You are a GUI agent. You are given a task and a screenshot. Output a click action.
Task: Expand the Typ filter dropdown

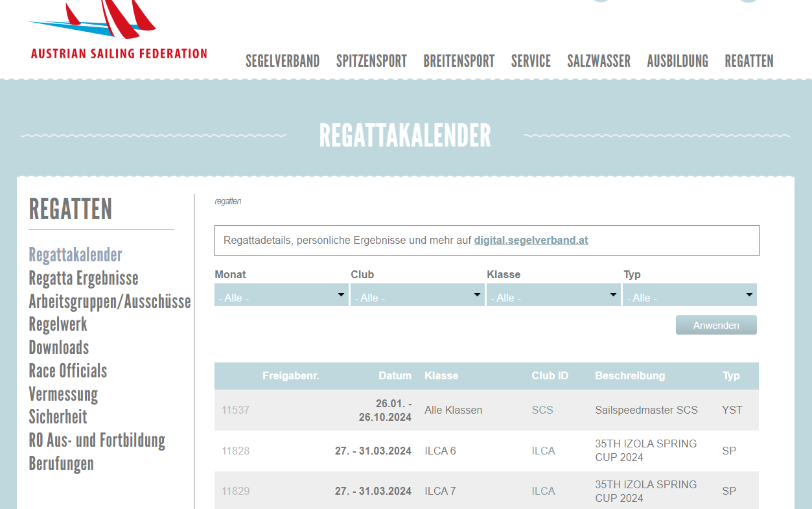(690, 295)
